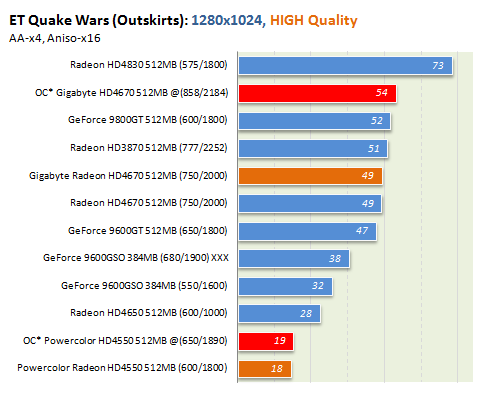Click the orange bar showing value 49

point(310,176)
